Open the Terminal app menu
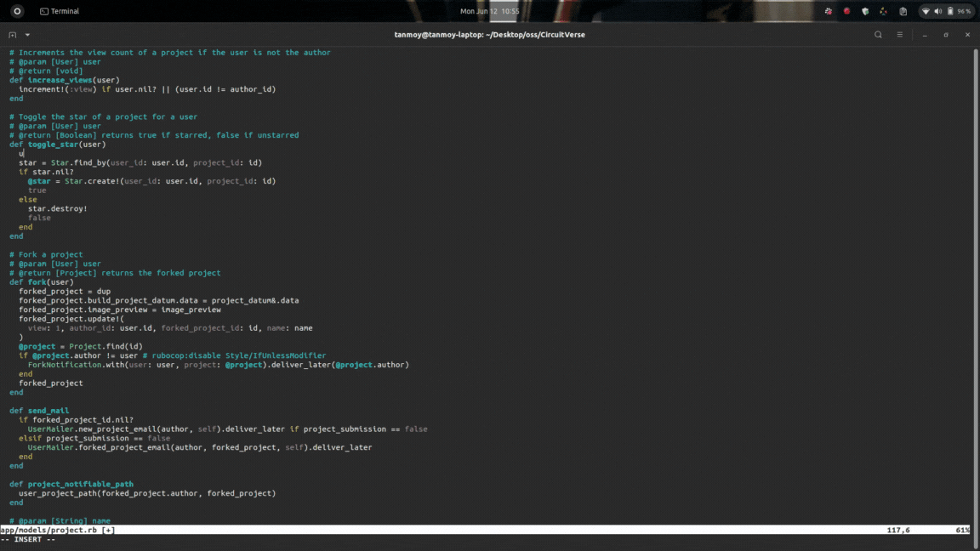Viewport: 980px width, 551px height. click(60, 11)
